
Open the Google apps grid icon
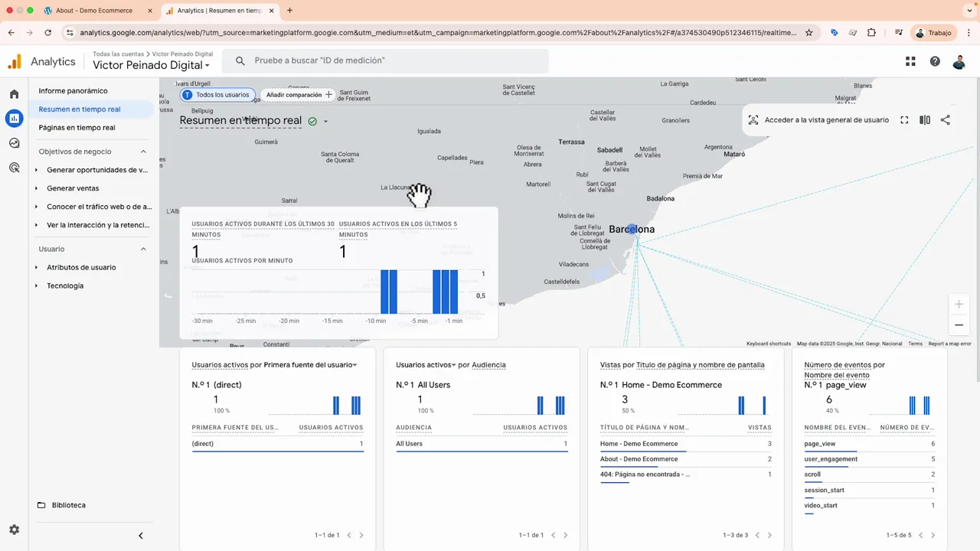(910, 61)
